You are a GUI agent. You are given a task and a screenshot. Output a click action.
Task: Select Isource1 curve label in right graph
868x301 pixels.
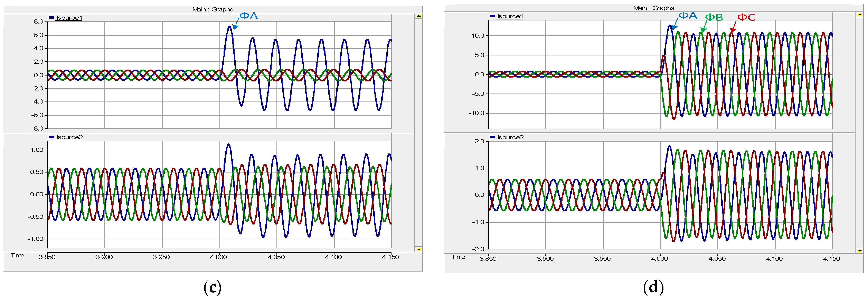(510, 17)
